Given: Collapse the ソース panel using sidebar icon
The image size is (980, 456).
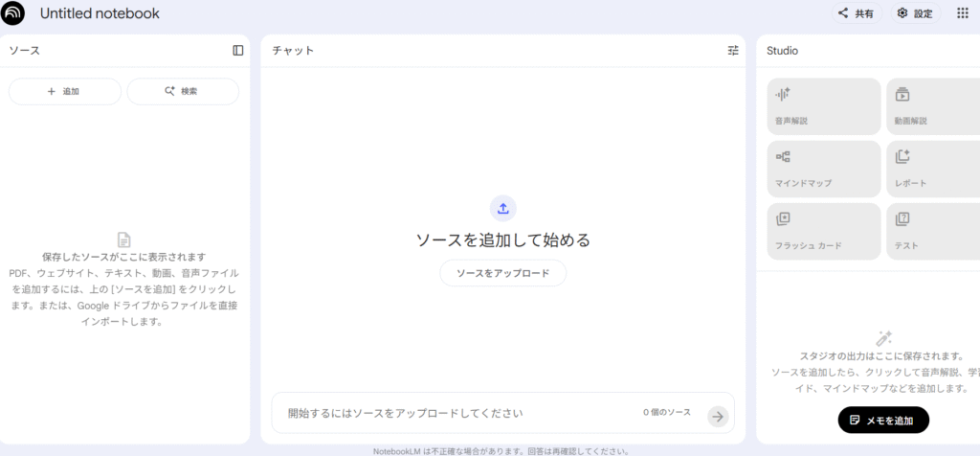Looking at the screenshot, I should click(x=238, y=51).
